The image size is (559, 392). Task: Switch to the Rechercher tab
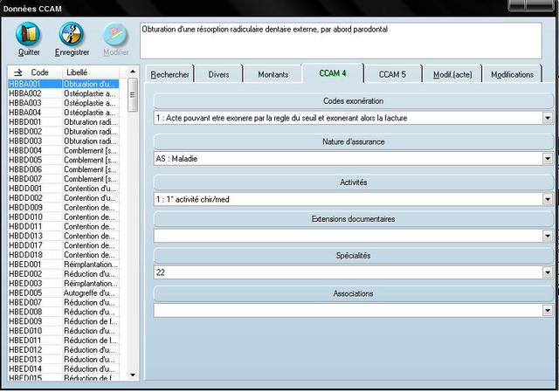[169, 75]
